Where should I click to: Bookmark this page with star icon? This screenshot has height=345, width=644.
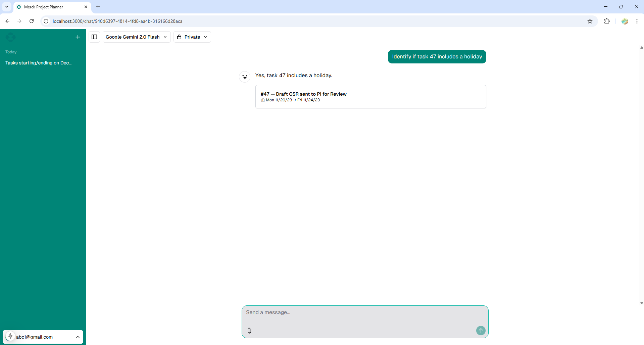coord(590,21)
